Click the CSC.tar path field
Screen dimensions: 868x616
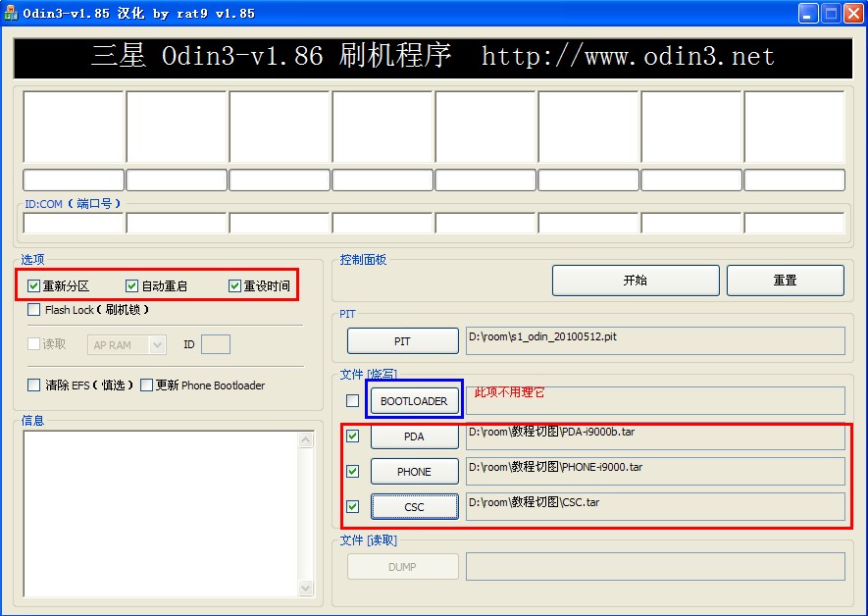click(x=655, y=506)
